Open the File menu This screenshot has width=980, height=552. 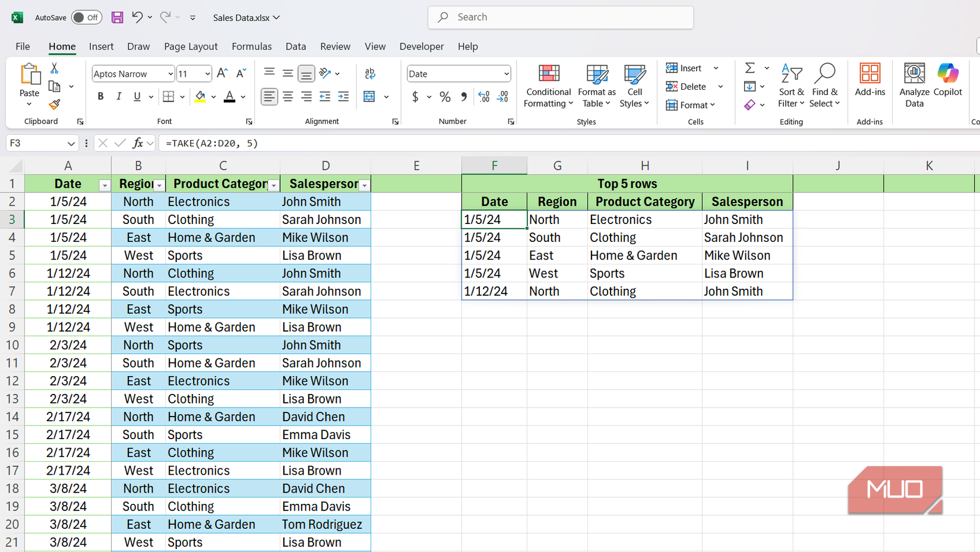pos(23,46)
